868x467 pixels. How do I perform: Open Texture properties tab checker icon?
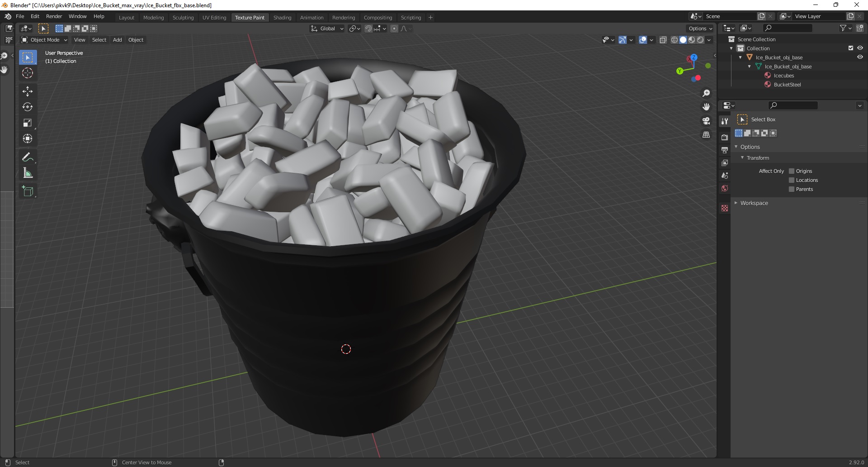[725, 208]
